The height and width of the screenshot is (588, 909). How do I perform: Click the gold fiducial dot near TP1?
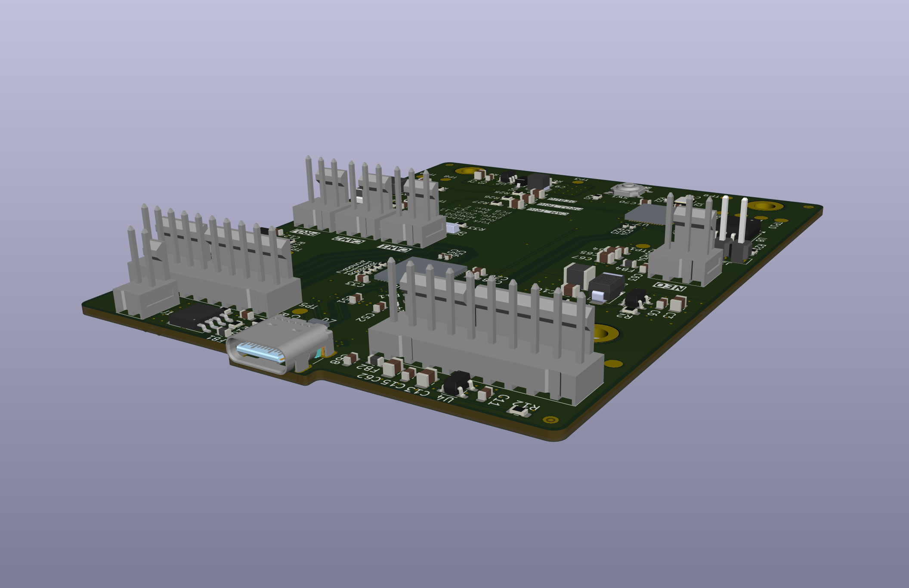point(642,246)
